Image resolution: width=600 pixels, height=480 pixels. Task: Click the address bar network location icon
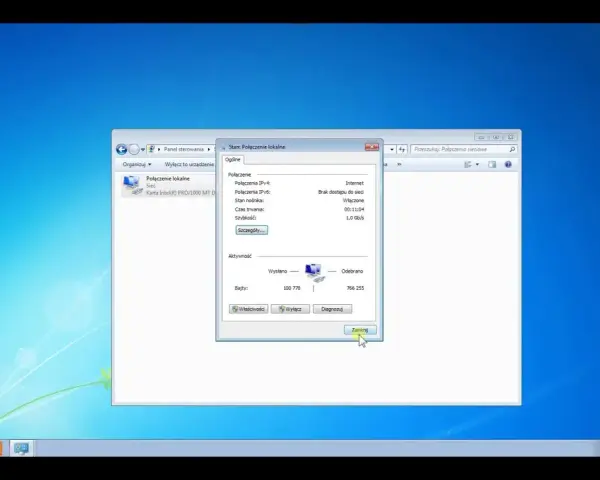(x=151, y=149)
